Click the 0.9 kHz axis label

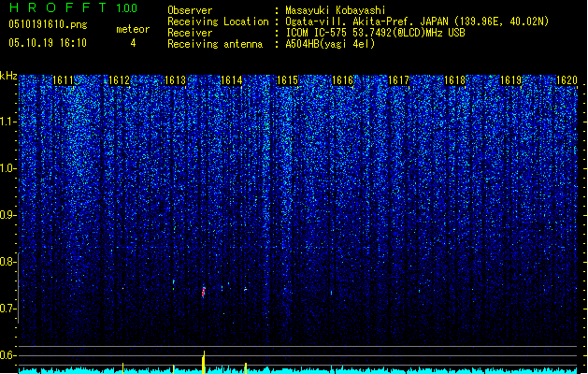coord(8,215)
